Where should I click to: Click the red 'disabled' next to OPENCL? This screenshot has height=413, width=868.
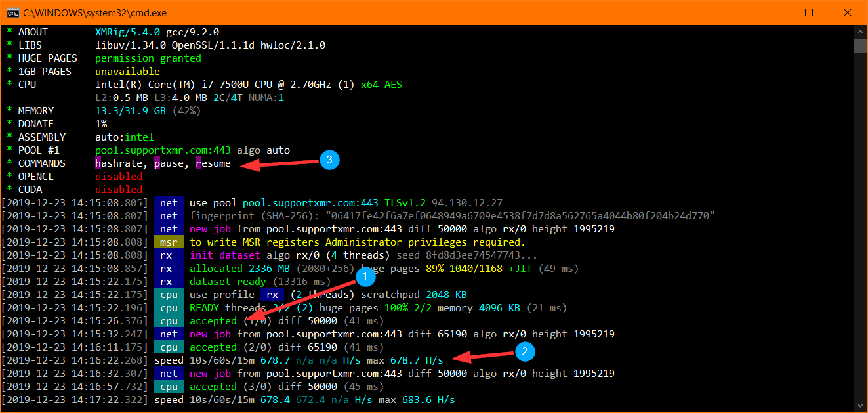coord(119,176)
